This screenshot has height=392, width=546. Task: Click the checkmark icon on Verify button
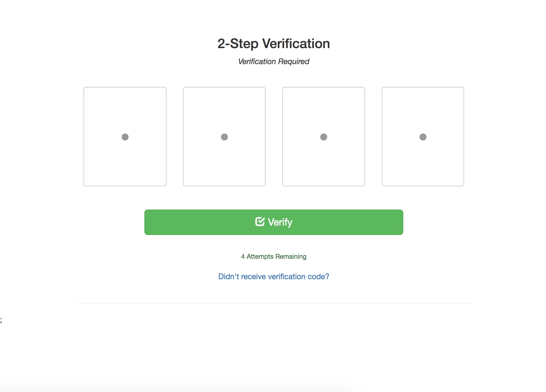click(x=260, y=221)
